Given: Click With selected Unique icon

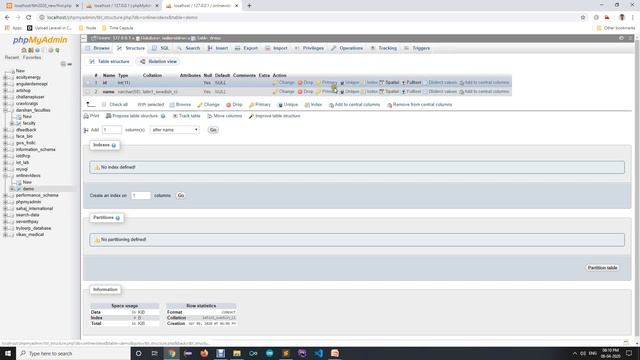Looking at the screenshot, I should tap(280, 105).
